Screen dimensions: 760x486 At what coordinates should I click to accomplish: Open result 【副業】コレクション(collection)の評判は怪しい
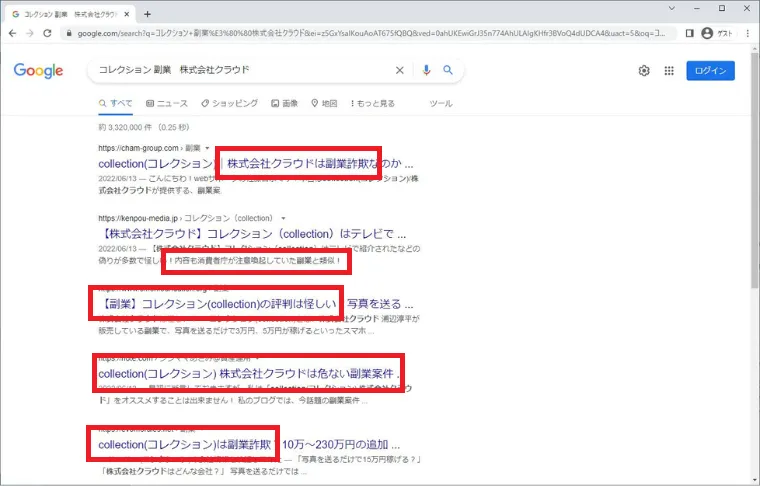click(255, 304)
